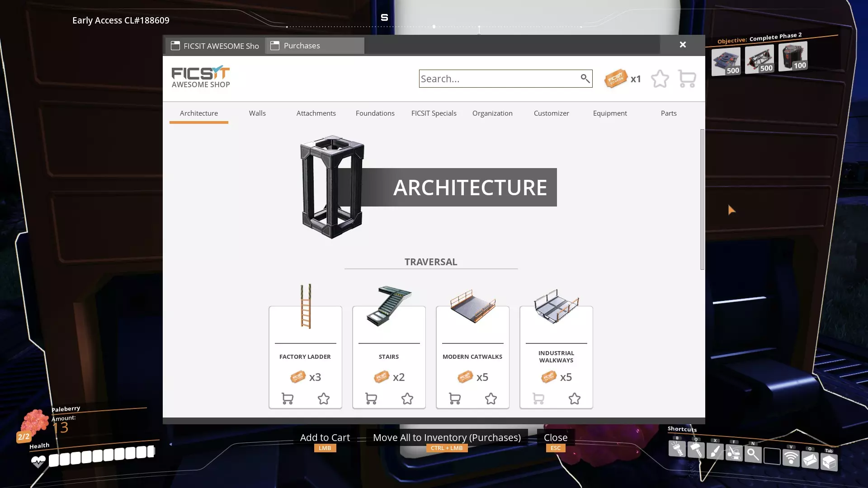
Task: Click the shop page scrollbar
Action: (x=702, y=199)
